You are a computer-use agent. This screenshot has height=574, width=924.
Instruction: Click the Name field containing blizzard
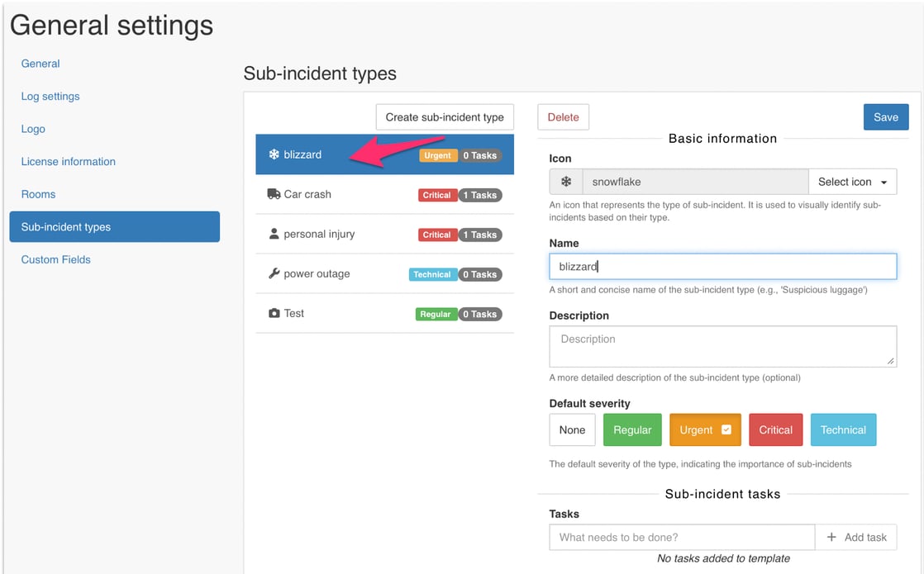(722, 266)
